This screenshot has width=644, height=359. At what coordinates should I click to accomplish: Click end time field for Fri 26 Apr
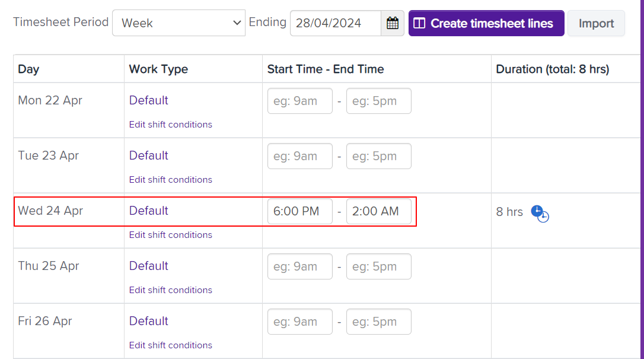[379, 322]
